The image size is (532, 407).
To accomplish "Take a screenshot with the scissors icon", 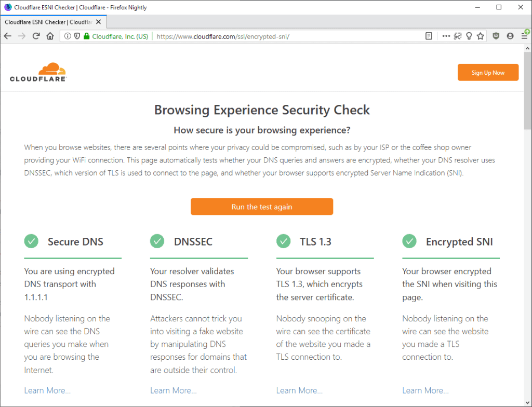I will [x=458, y=36].
